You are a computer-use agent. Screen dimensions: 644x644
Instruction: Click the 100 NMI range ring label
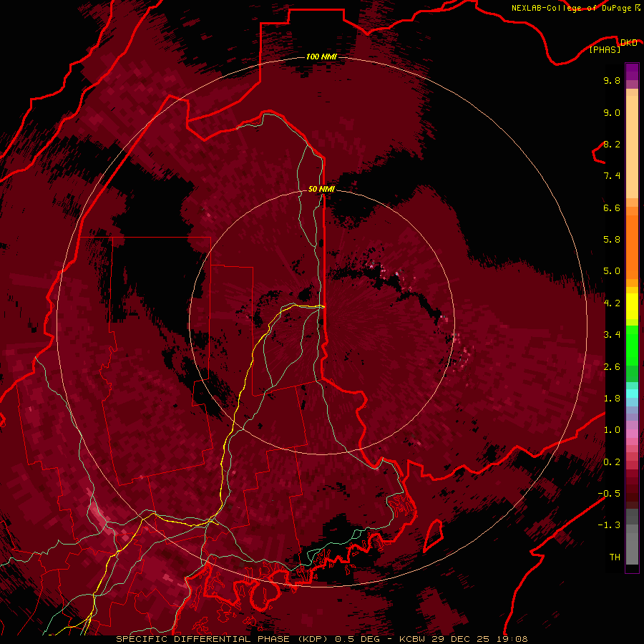pyautogui.click(x=321, y=57)
